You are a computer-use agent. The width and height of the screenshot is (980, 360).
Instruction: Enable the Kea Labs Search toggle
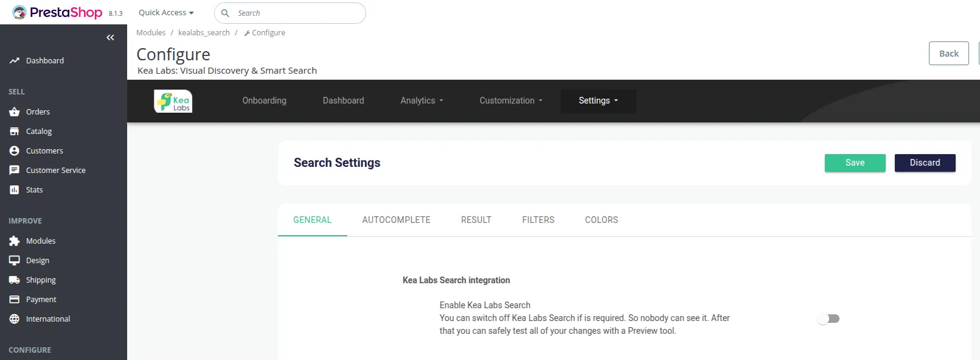click(829, 319)
